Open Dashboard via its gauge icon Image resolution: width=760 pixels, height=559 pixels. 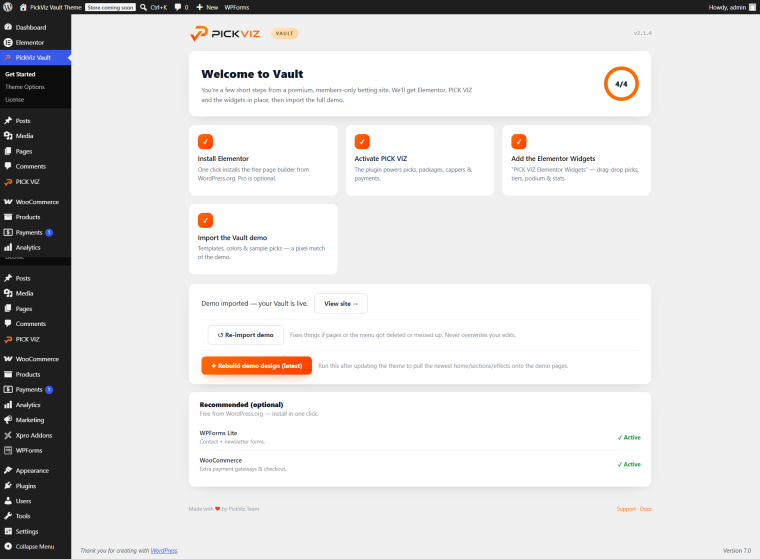(x=8, y=27)
